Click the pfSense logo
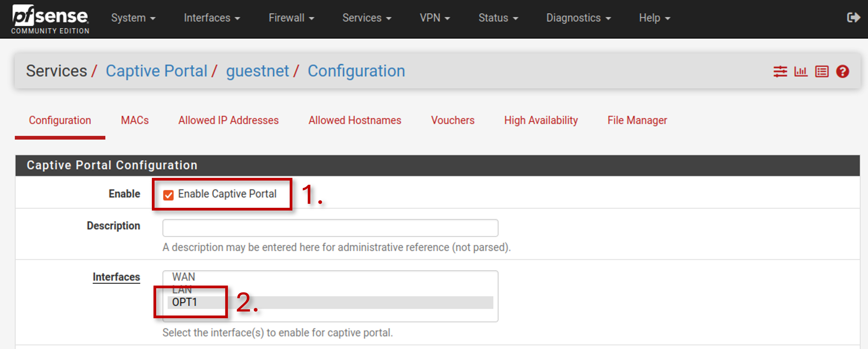 [x=50, y=19]
